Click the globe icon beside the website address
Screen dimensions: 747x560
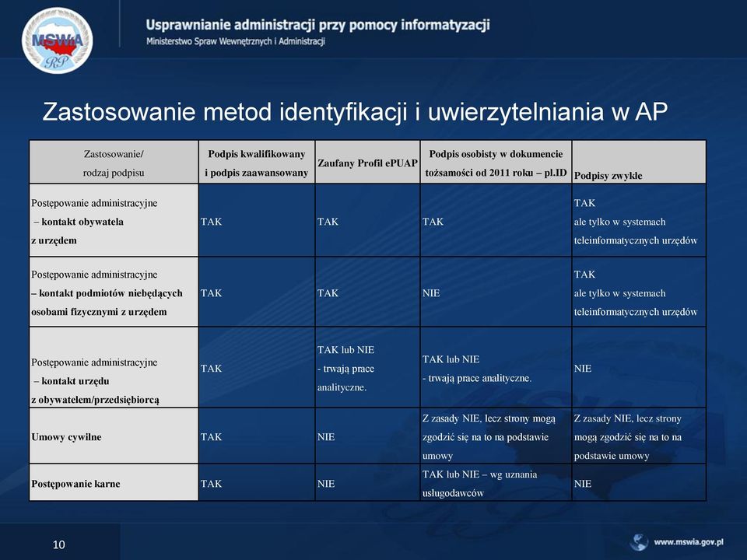click(640, 542)
